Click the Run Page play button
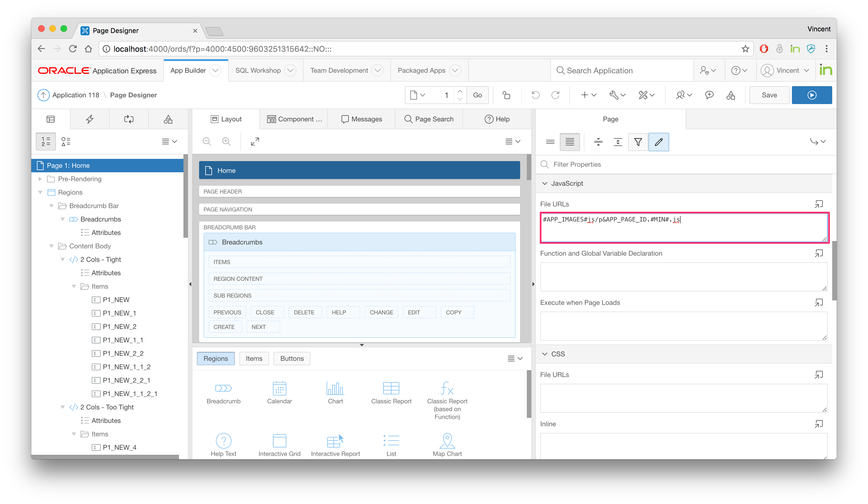 pyautogui.click(x=812, y=95)
